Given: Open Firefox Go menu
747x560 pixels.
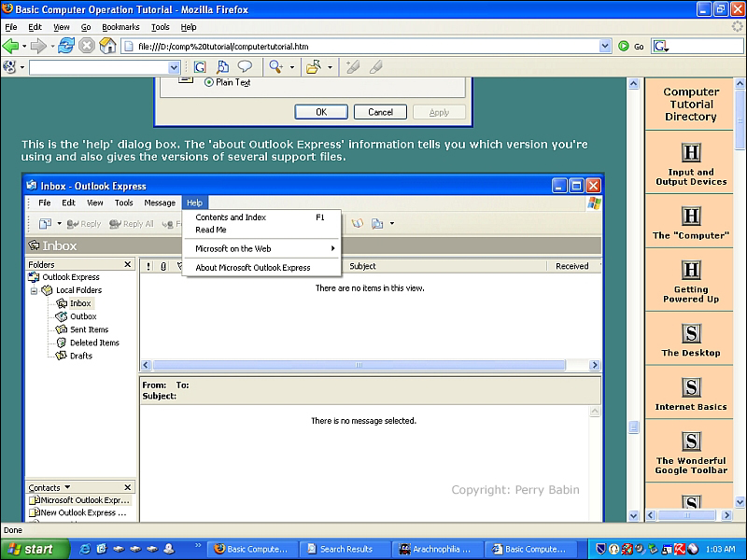Looking at the screenshot, I should pyautogui.click(x=86, y=27).
